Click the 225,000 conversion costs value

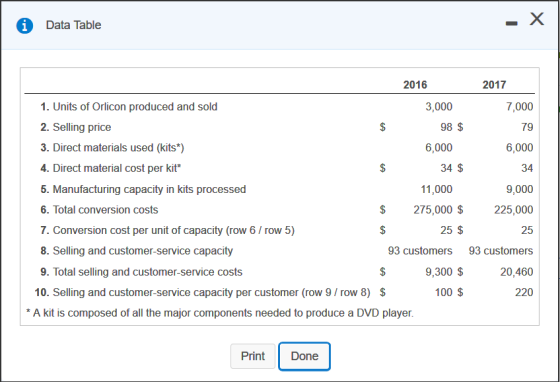pos(514,210)
